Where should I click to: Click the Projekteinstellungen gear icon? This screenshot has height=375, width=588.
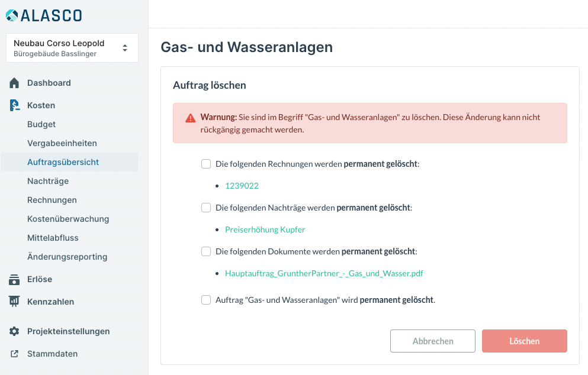[x=14, y=331]
